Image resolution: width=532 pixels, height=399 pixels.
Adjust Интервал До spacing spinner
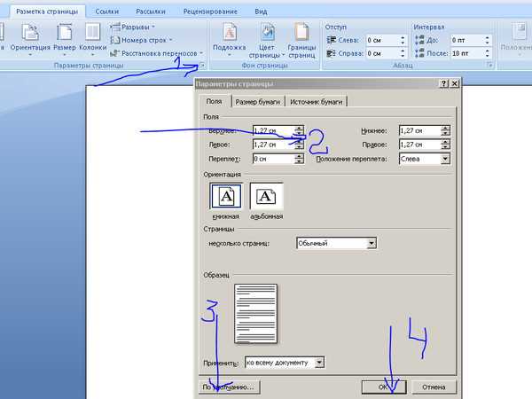click(x=487, y=40)
